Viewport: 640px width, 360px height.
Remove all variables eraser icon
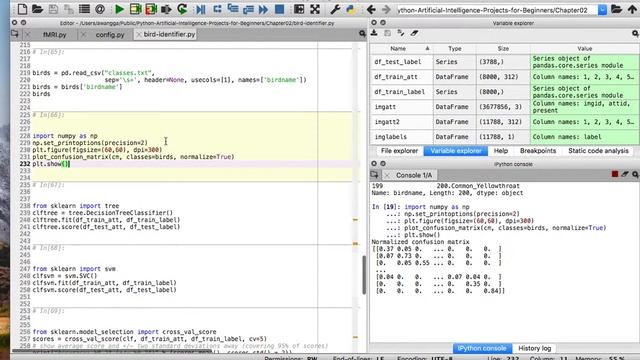point(414,33)
